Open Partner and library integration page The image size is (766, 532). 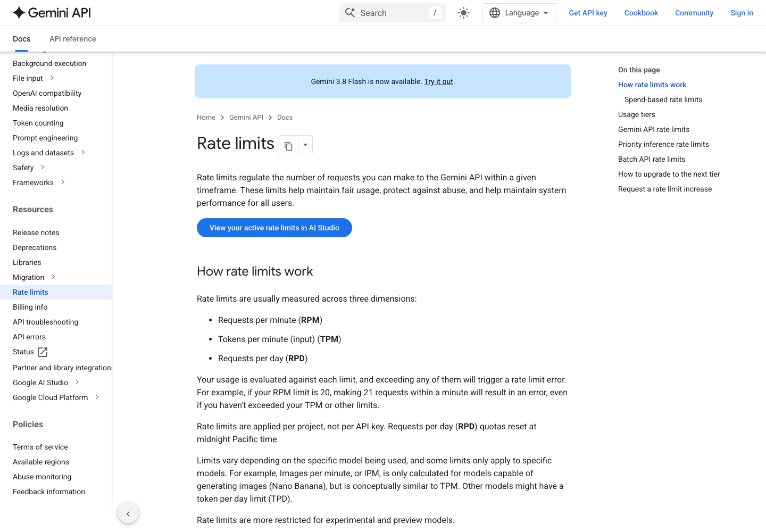62,368
